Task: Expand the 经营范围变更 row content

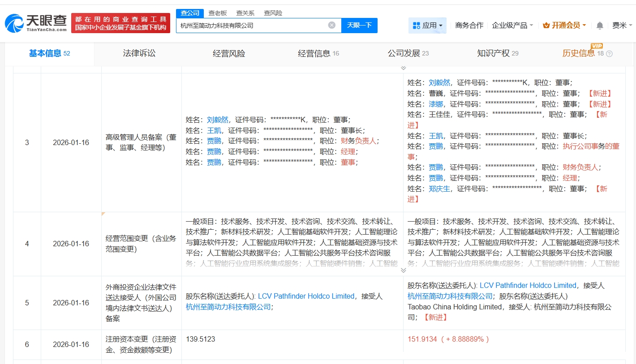Action: tap(403, 270)
